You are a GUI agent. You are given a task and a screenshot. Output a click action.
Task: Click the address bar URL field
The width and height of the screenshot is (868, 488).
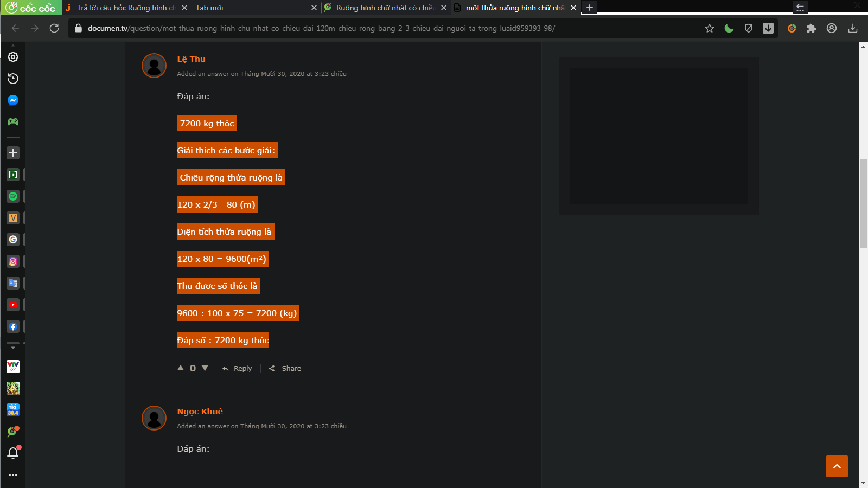[x=380, y=28]
